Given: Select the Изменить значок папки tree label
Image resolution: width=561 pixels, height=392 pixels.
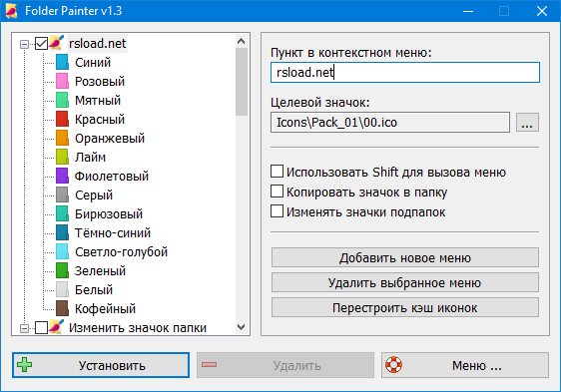Looking at the screenshot, I should point(138,328).
